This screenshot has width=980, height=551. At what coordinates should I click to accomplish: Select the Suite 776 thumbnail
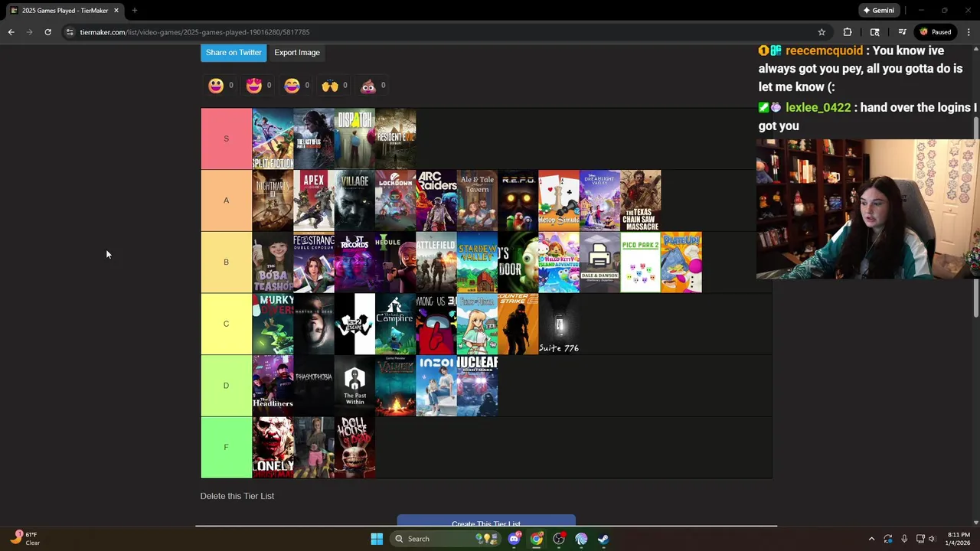point(559,324)
